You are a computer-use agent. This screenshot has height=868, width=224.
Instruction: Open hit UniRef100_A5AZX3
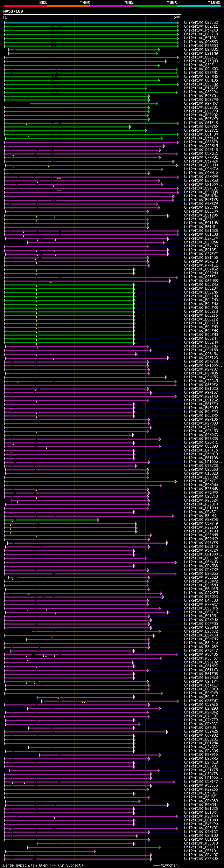201,30
